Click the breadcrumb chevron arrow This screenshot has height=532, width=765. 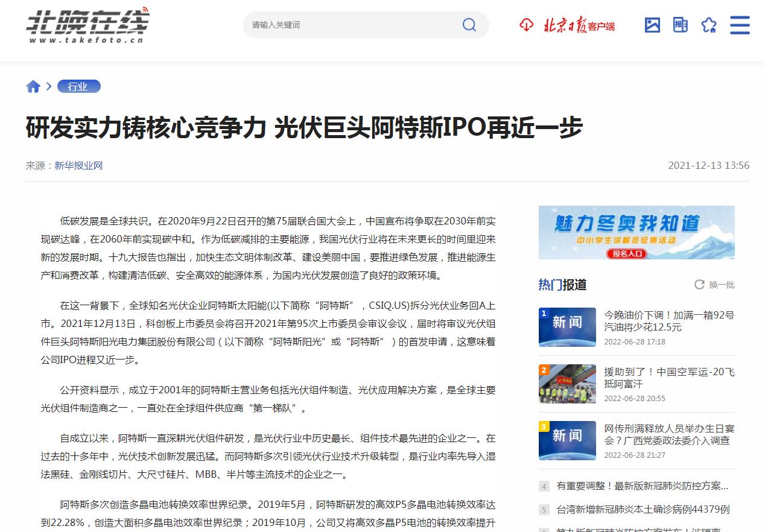(49, 86)
